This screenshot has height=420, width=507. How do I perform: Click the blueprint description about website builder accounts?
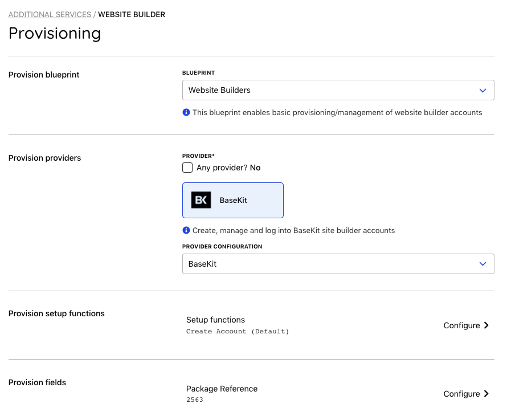(337, 113)
